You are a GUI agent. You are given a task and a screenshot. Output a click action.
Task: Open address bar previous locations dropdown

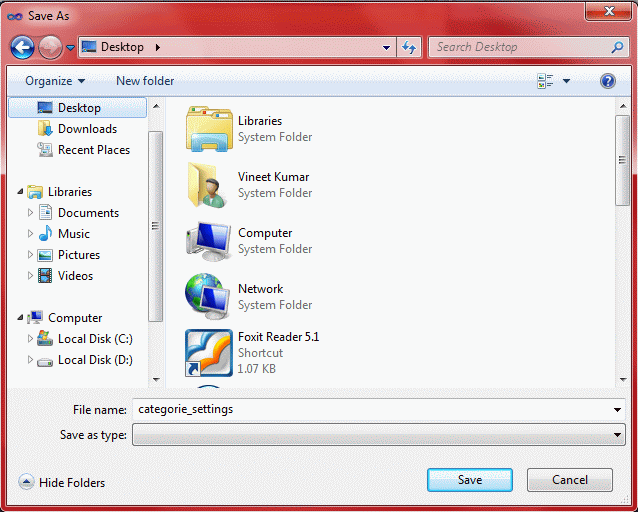pyautogui.click(x=386, y=48)
